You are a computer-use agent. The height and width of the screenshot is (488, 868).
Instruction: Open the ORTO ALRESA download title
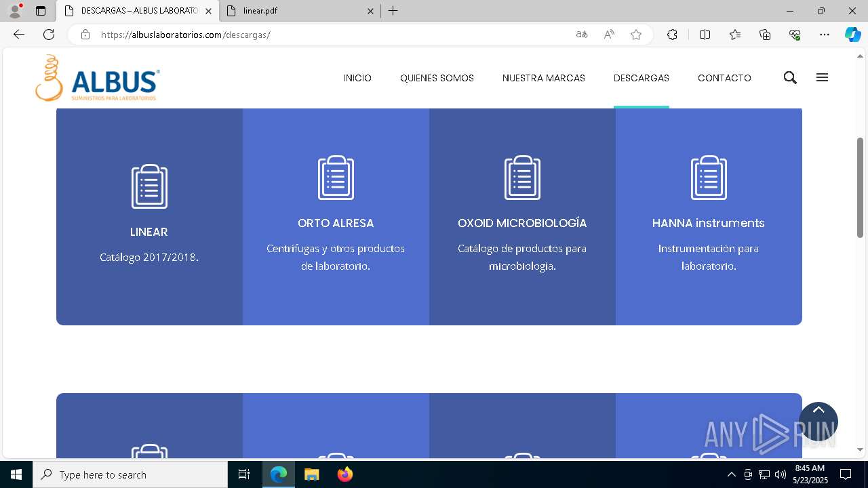[336, 223]
